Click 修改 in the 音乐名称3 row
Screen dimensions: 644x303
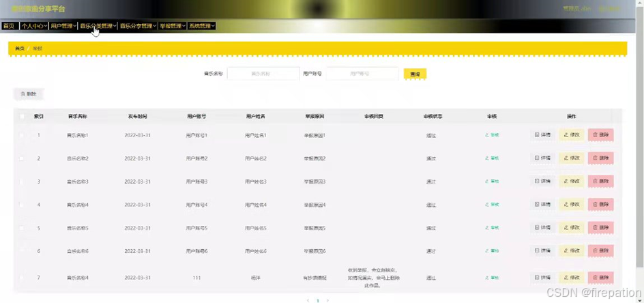[572, 182]
